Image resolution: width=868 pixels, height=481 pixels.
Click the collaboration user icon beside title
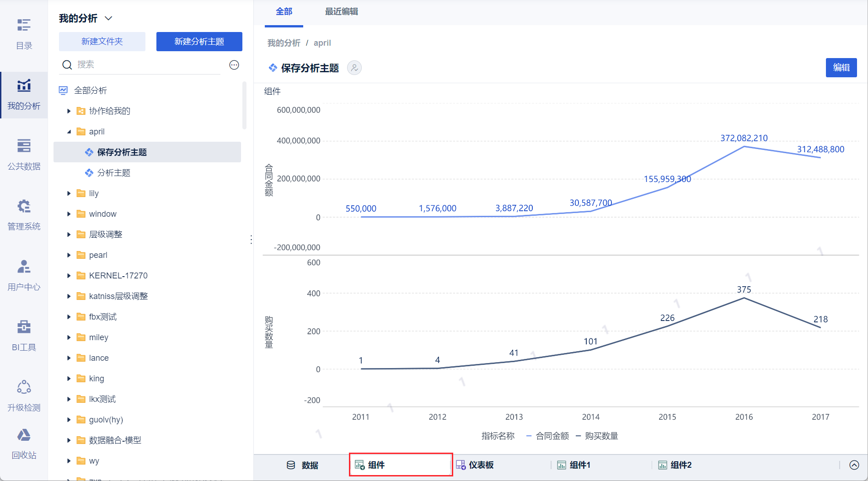point(354,68)
